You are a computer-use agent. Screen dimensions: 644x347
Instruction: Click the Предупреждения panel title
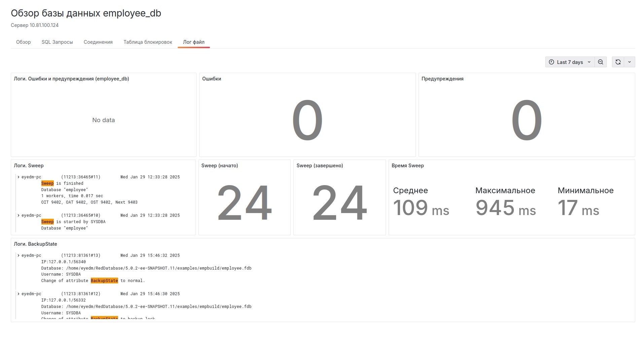pos(442,79)
